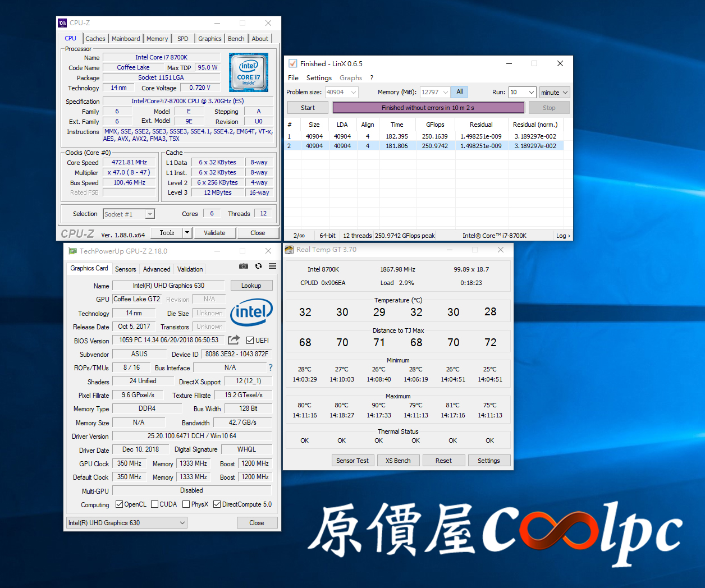
Task: Click the CPU-Z title bar app icon
Action: pyautogui.click(x=62, y=23)
